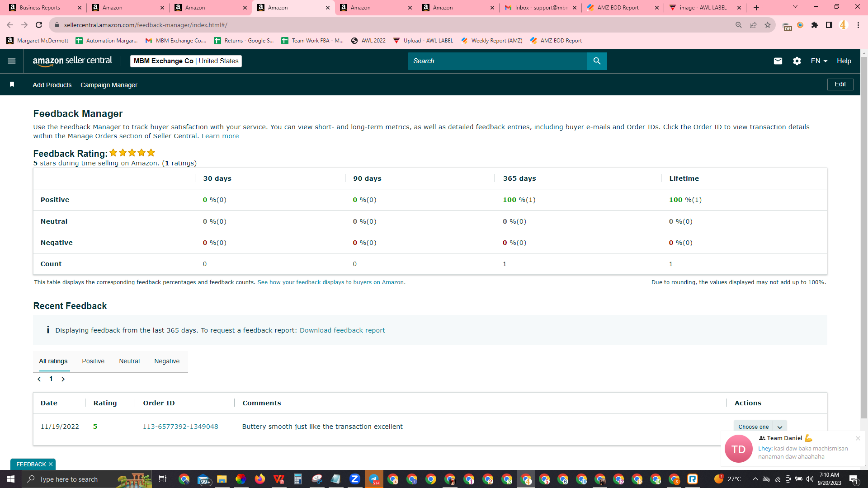The height and width of the screenshot is (488, 868).
Task: Switch to the Positive feedback tab
Action: tap(93, 361)
